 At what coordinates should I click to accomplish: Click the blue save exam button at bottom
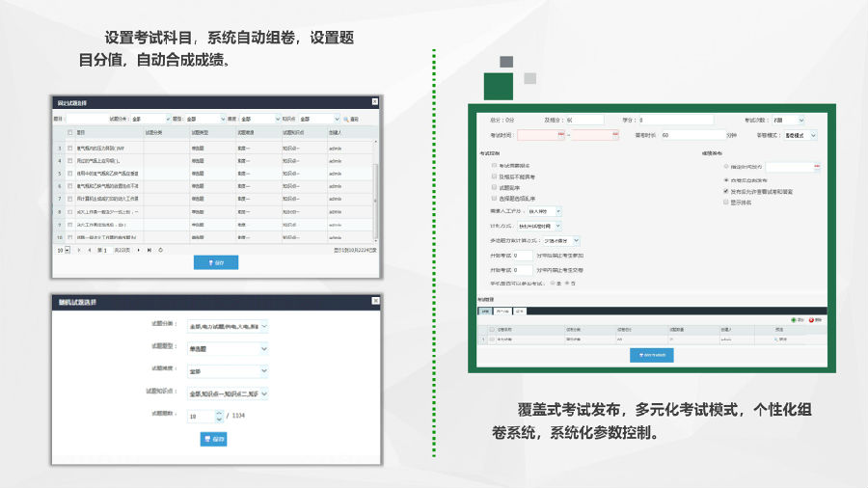[x=651, y=355]
